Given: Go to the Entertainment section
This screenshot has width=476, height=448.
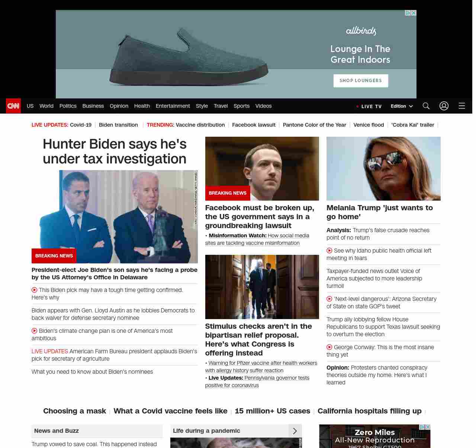Looking at the screenshot, I should pos(173,106).
